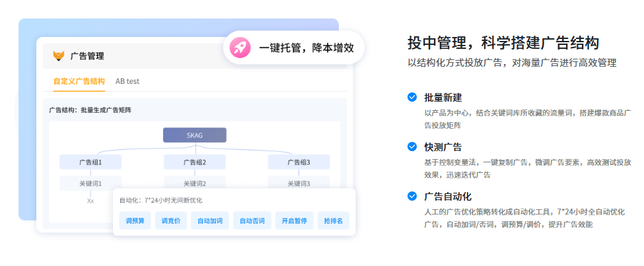Select the 广告组1 node

[x=90, y=162]
